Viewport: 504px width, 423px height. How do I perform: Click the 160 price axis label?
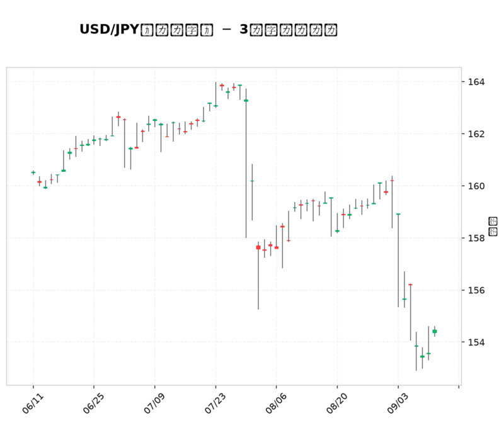coord(476,186)
